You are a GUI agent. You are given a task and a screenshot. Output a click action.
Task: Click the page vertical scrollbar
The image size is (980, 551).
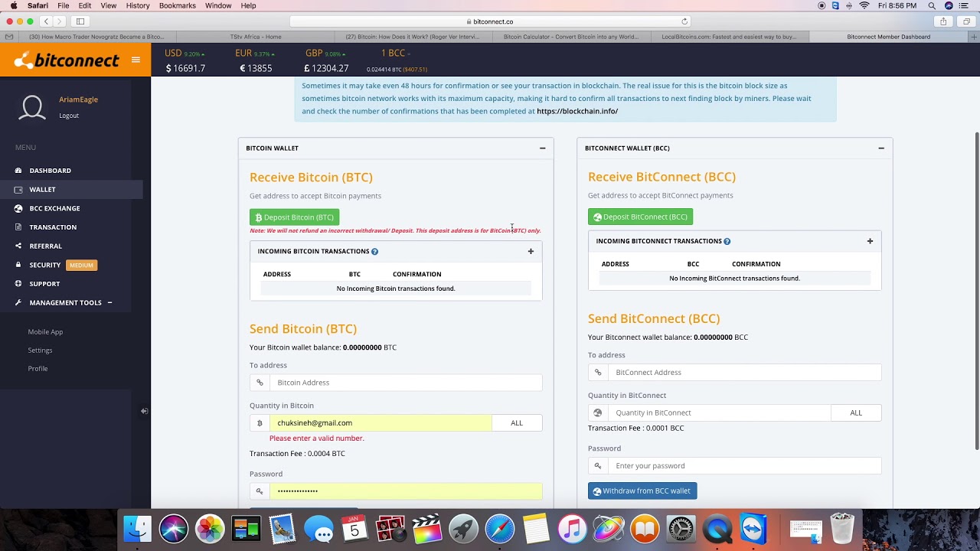click(976, 291)
